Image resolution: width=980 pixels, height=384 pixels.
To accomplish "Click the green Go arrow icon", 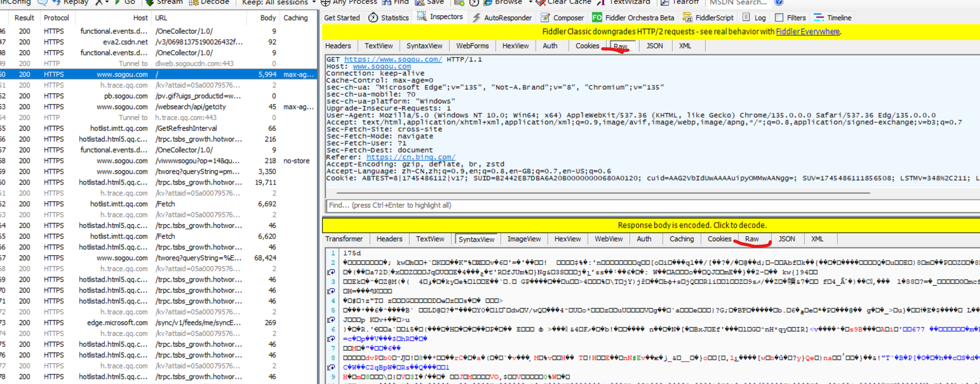I will [x=118, y=3].
